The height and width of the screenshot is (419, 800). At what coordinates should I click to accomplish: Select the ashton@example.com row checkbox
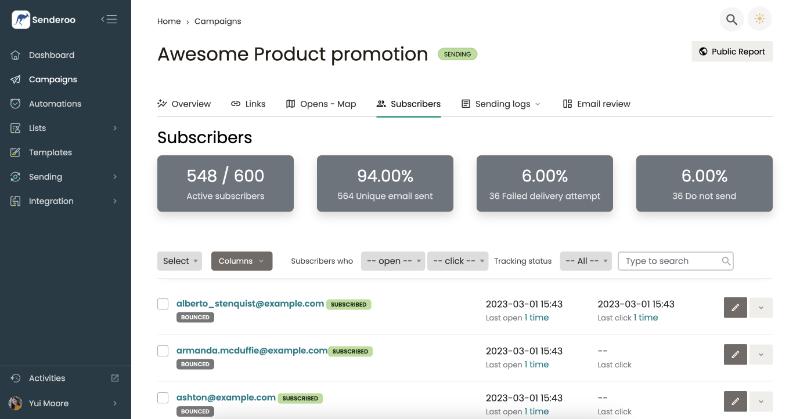163,397
